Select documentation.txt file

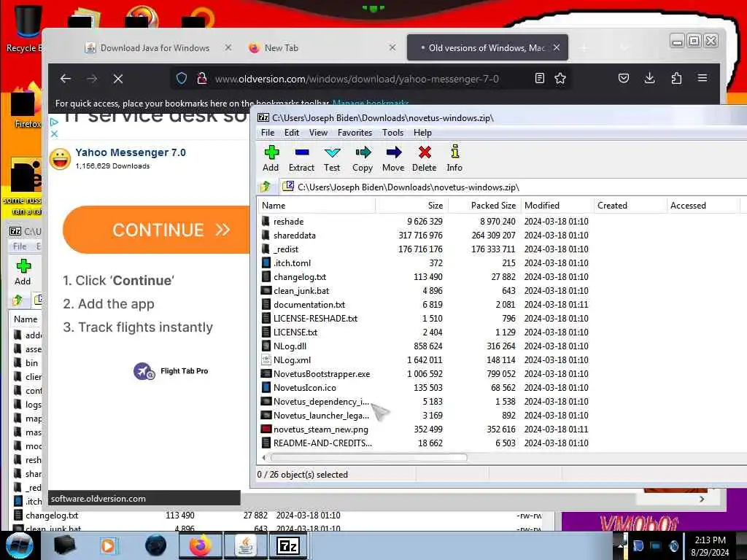(425, 304)
